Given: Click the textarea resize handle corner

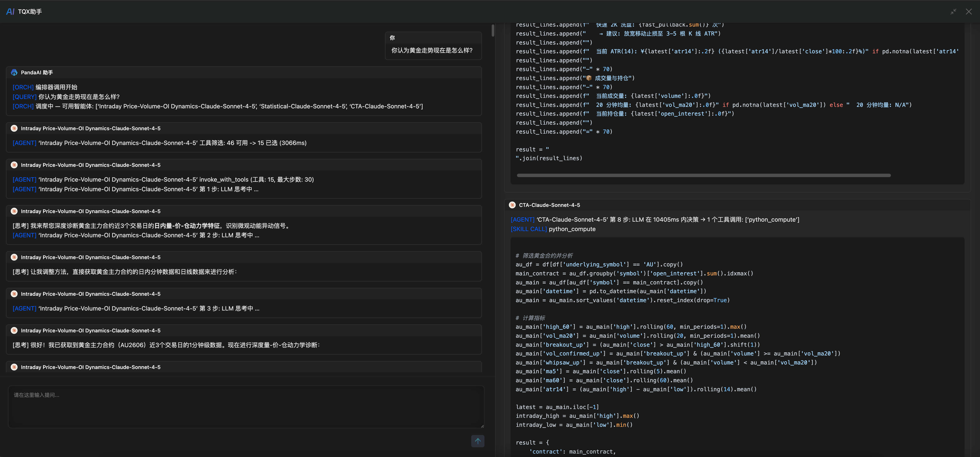Looking at the screenshot, I should (x=482, y=426).
